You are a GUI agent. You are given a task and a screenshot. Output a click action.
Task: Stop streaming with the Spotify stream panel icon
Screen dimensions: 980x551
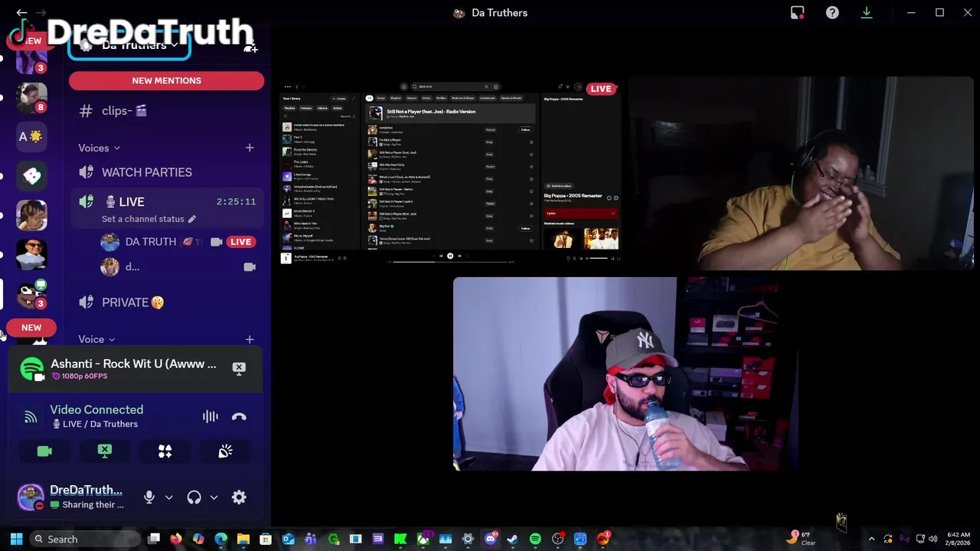(239, 368)
